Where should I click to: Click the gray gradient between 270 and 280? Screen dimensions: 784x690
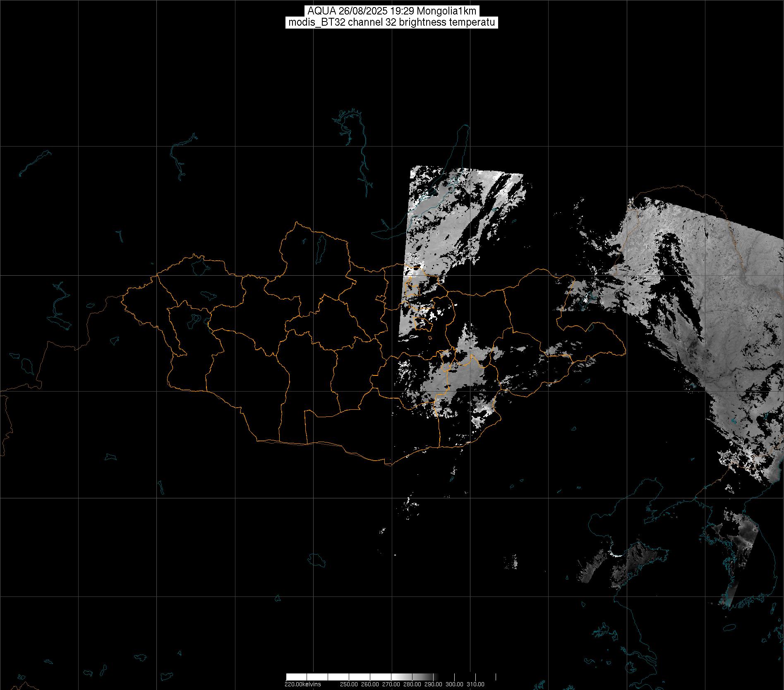pos(401,677)
